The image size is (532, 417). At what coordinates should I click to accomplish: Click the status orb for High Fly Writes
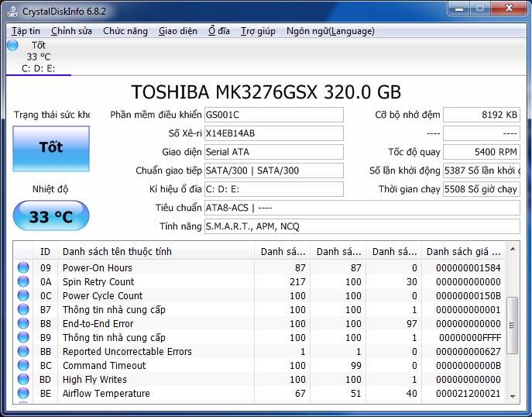pos(23,379)
